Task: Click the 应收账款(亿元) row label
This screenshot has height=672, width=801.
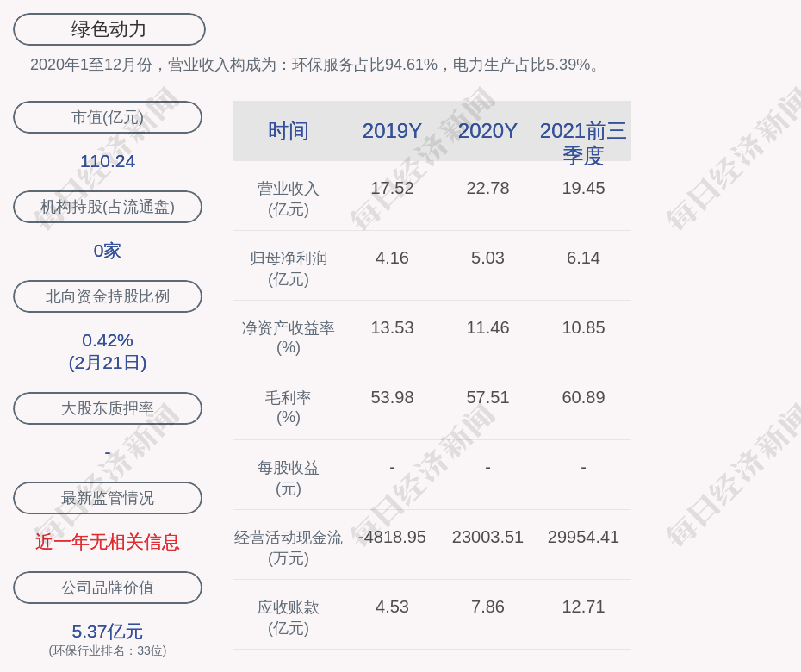Action: (x=289, y=618)
